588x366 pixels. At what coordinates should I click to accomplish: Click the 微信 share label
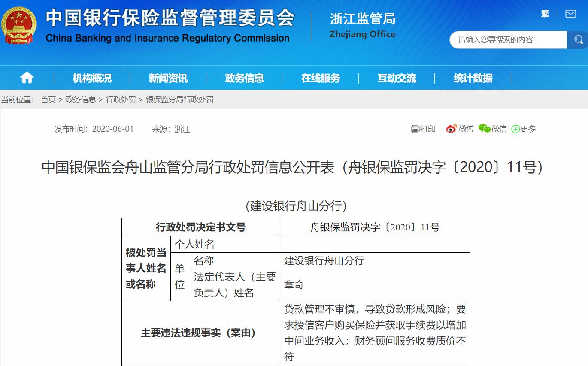tap(499, 129)
